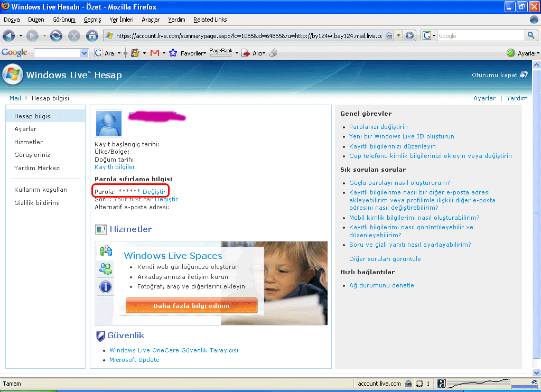This screenshot has width=541, height=392.
Task: Click the highlighter pen toolbar icon
Action: pyautogui.click(x=273, y=53)
